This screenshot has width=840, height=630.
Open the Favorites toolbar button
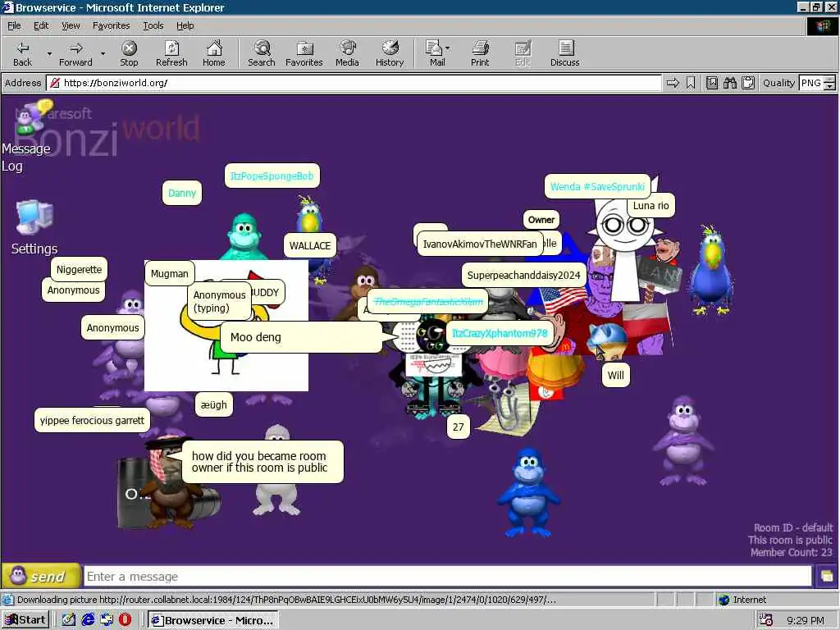point(304,53)
